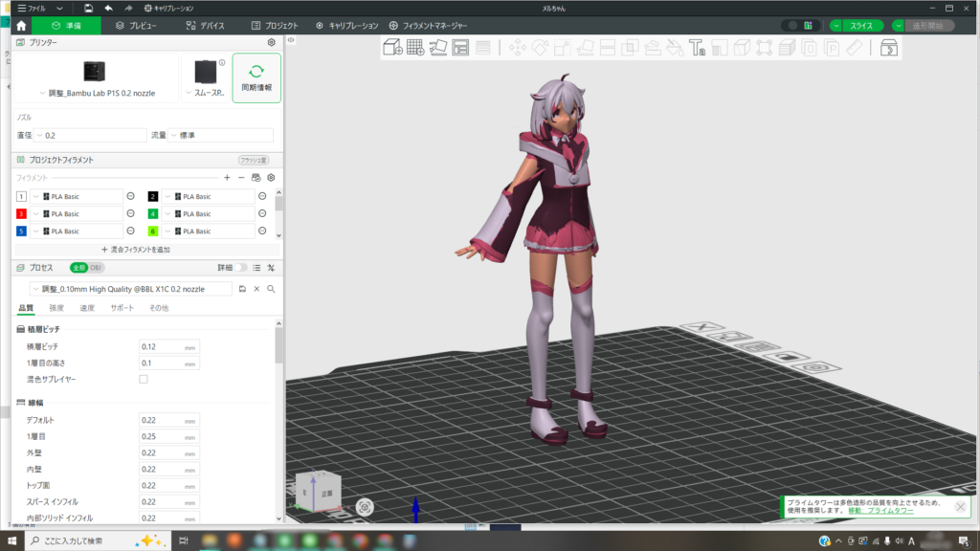Click the compare presets icon

click(271, 268)
